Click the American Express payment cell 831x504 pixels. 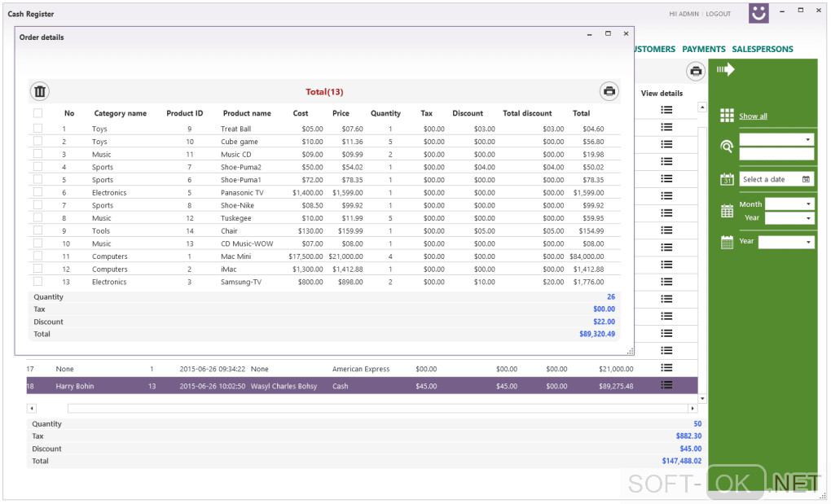pos(360,369)
